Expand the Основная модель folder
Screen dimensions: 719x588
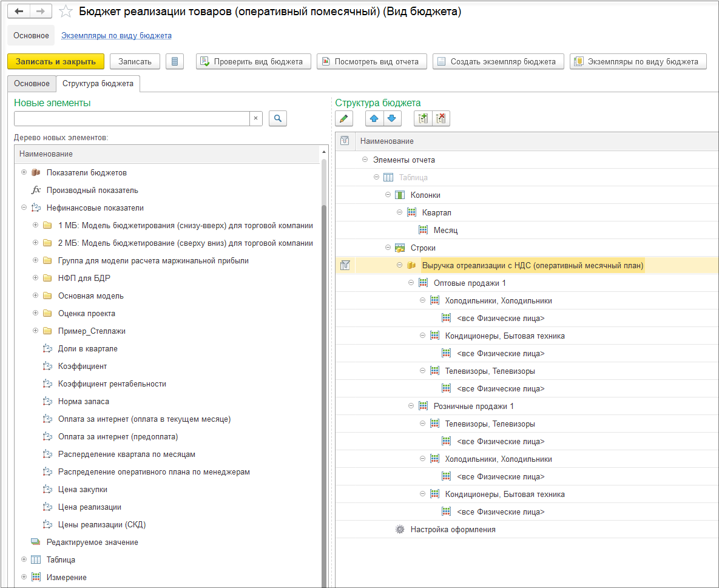[x=36, y=296]
